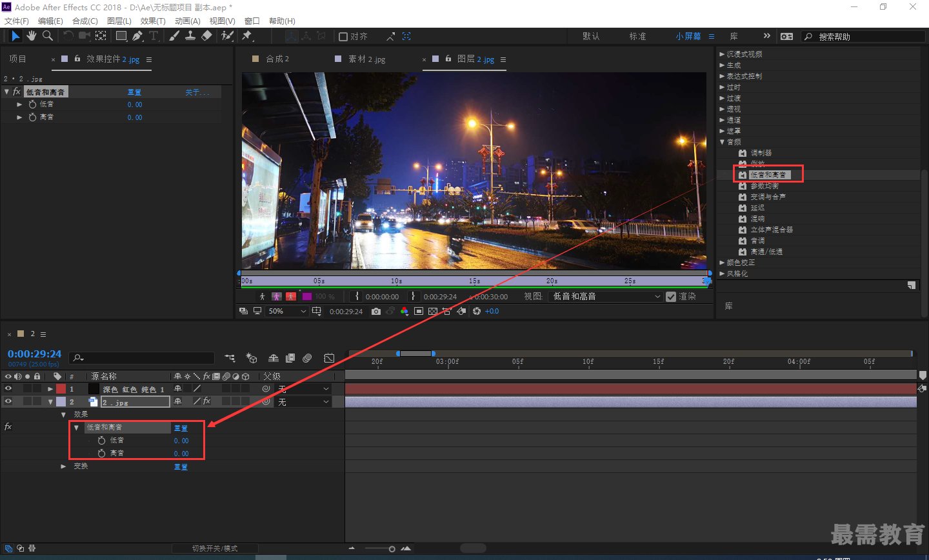This screenshot has width=929, height=560.
Task: Collapse layer 2 properties triangle
Action: click(x=50, y=402)
